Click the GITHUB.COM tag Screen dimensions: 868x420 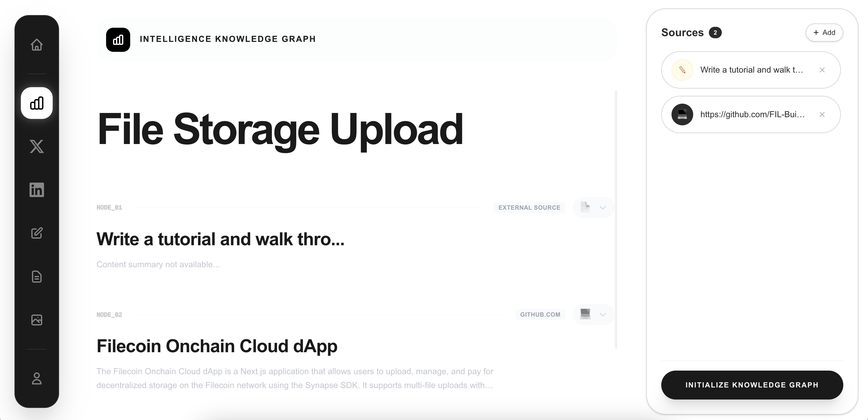[x=540, y=315]
